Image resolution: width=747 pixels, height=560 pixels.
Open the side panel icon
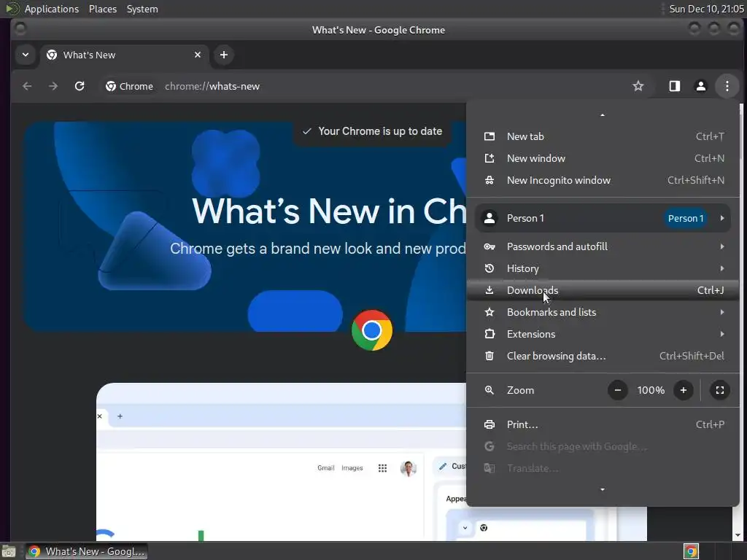[675, 86]
